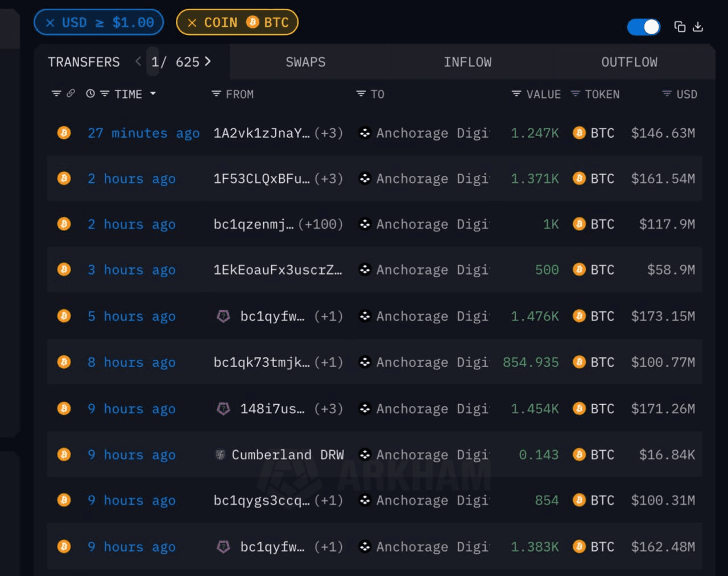Filter by the TOKEN column
The width and height of the screenshot is (728, 576).
576,93
